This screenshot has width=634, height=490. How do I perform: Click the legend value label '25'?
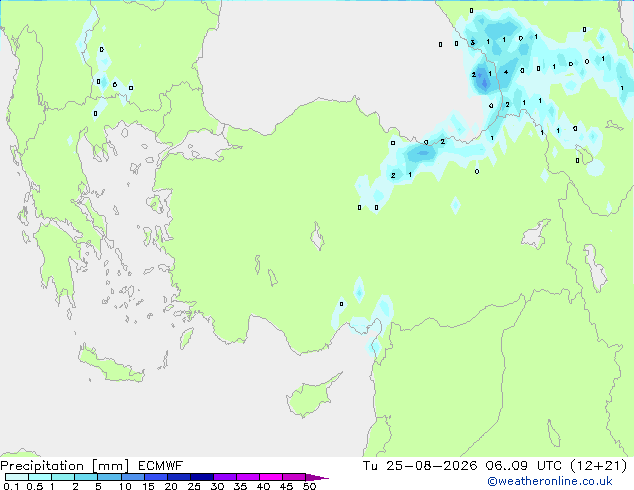pos(194,486)
